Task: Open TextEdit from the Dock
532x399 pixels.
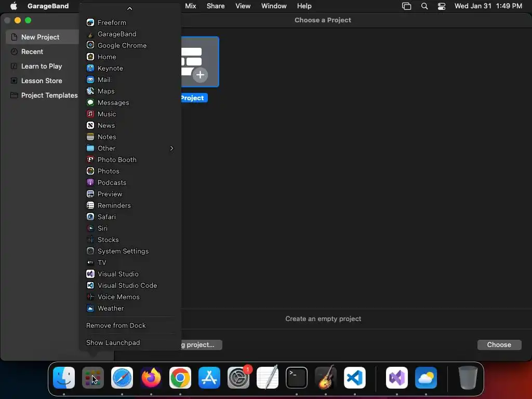Action: coord(268,378)
